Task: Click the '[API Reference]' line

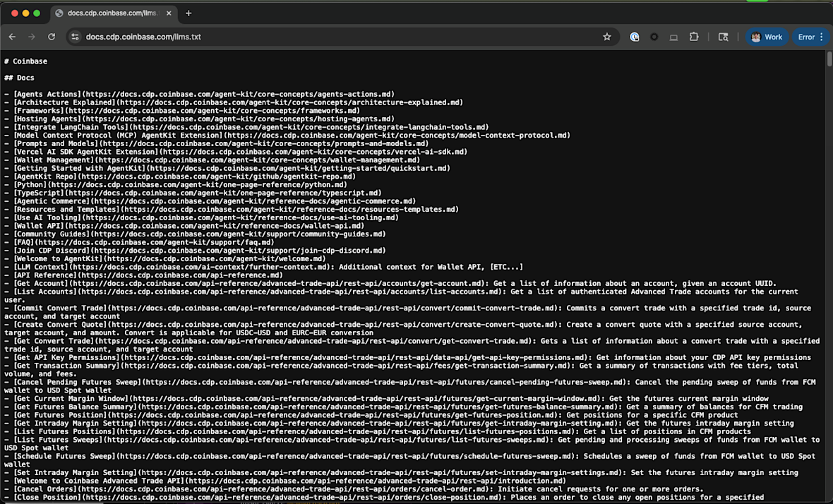Action: coord(143,275)
